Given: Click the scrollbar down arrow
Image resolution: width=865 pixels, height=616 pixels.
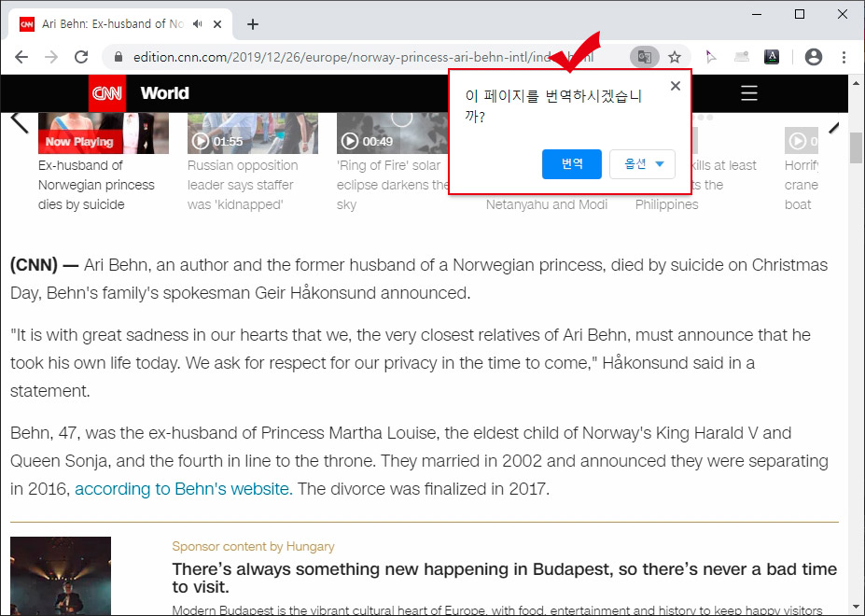Looking at the screenshot, I should (857, 609).
